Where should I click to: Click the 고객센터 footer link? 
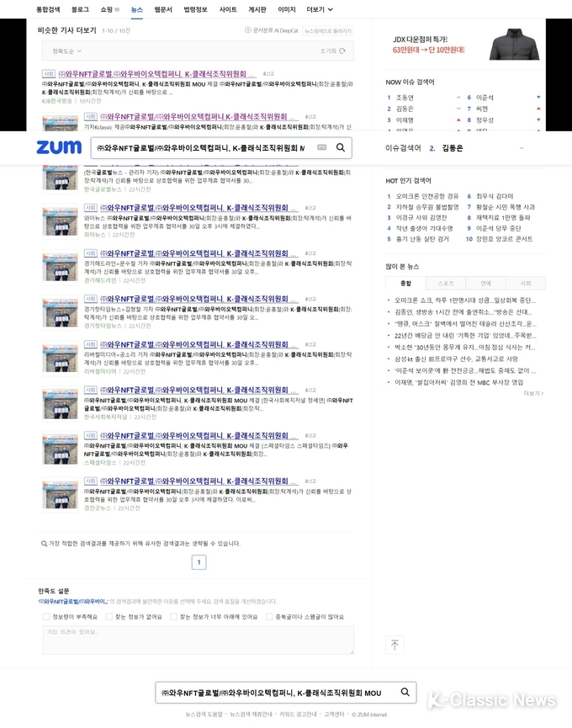coord(334,715)
